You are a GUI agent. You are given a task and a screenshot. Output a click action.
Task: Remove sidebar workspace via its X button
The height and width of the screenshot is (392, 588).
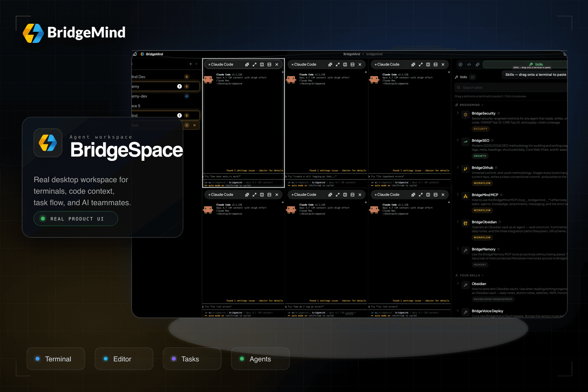pyautogui.click(x=194, y=125)
